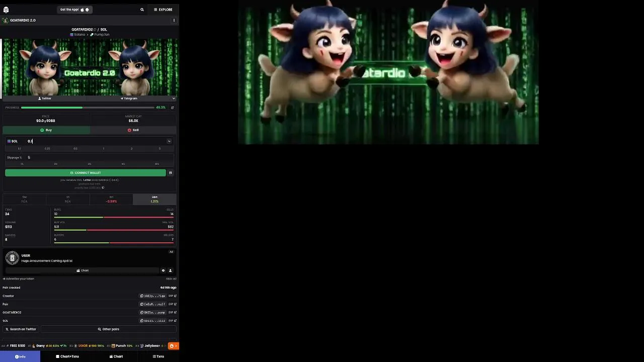Open explorer link for GOATARDIO2 address
Screen dimensions: 644x362
pos(173,312)
